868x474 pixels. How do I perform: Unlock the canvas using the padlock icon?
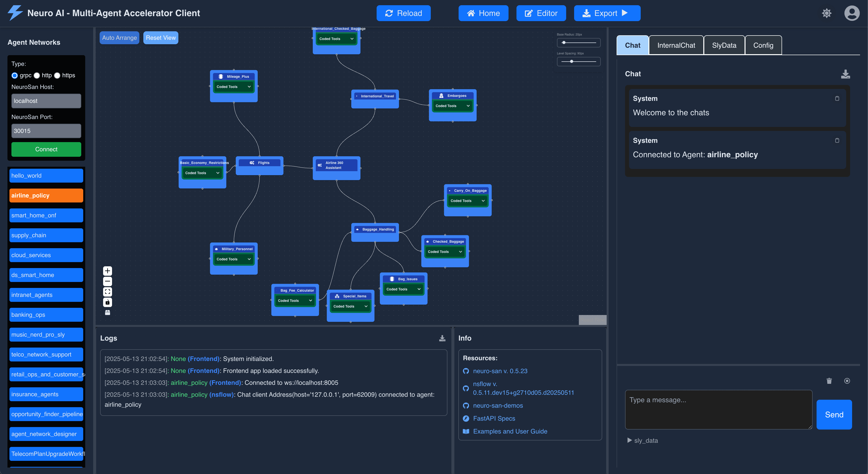point(108,302)
